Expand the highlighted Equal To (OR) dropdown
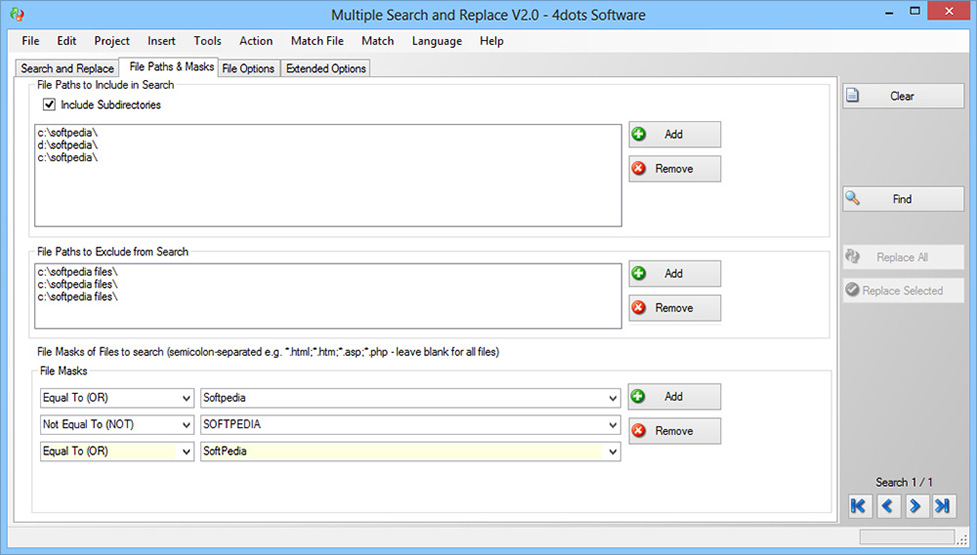 click(x=186, y=452)
